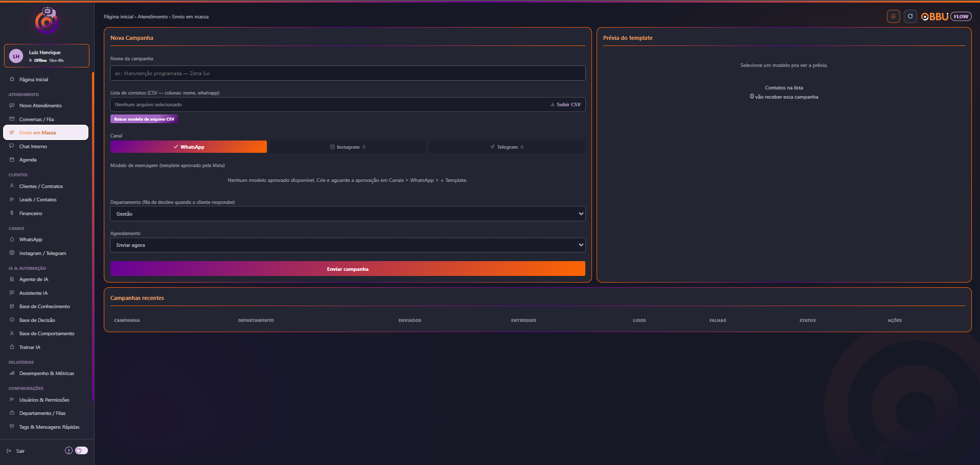Toggle the dark/light theme switch

[81, 451]
